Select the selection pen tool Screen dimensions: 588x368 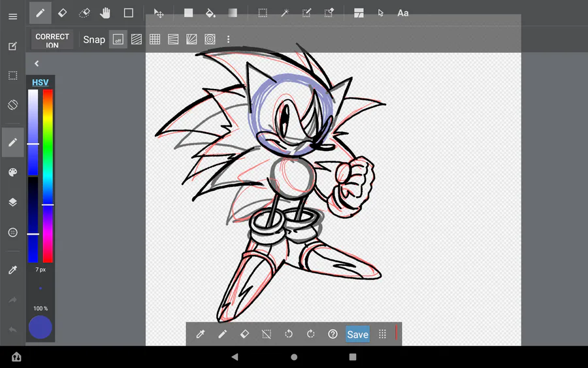tap(306, 13)
